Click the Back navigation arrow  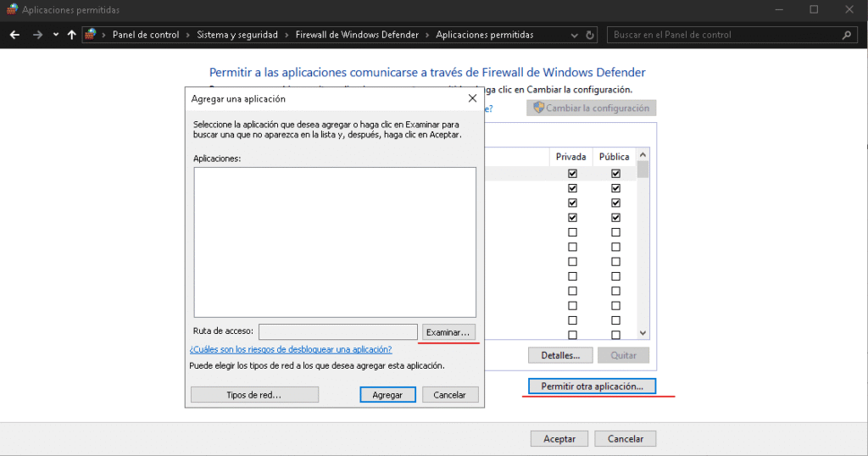point(14,35)
